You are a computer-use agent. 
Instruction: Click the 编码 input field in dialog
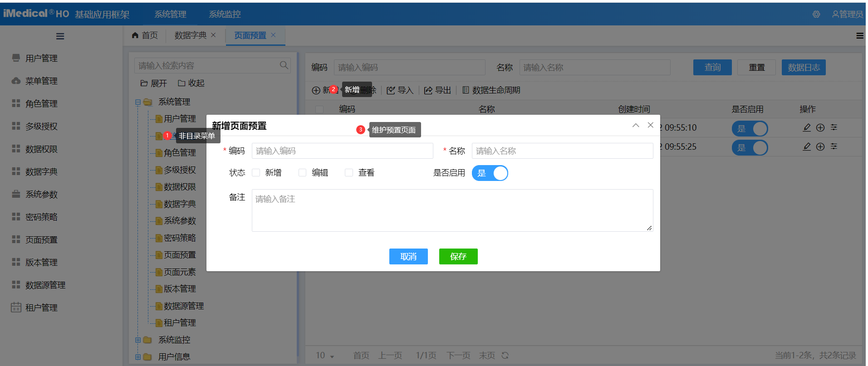coord(343,151)
